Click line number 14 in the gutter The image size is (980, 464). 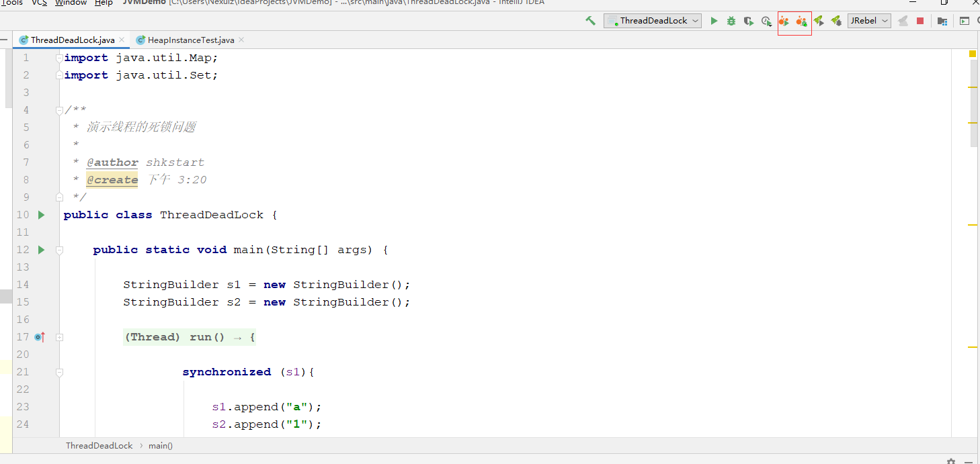tap(23, 285)
